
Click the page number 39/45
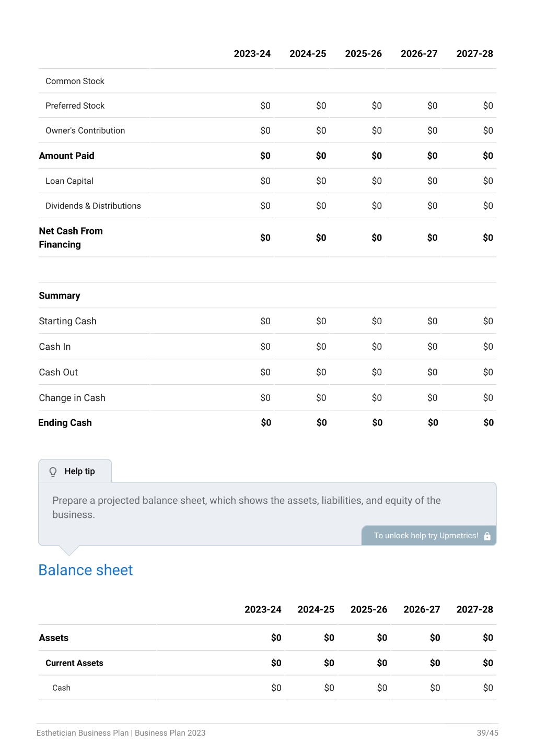(487, 733)
